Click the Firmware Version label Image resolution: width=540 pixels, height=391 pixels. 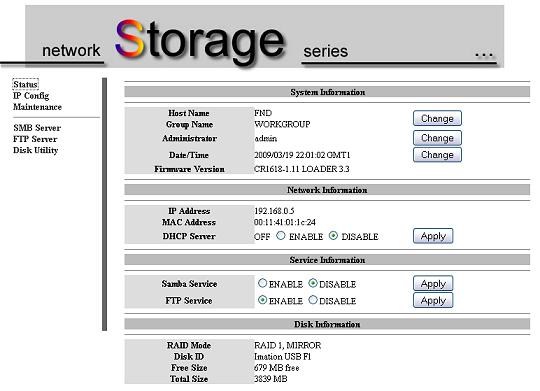[x=189, y=169]
